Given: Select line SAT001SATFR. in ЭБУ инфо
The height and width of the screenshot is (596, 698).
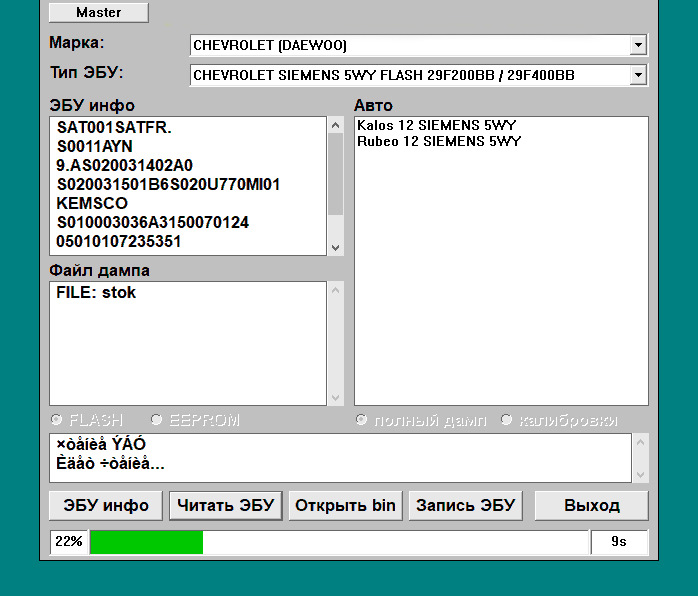Looking at the screenshot, I should (114, 128).
